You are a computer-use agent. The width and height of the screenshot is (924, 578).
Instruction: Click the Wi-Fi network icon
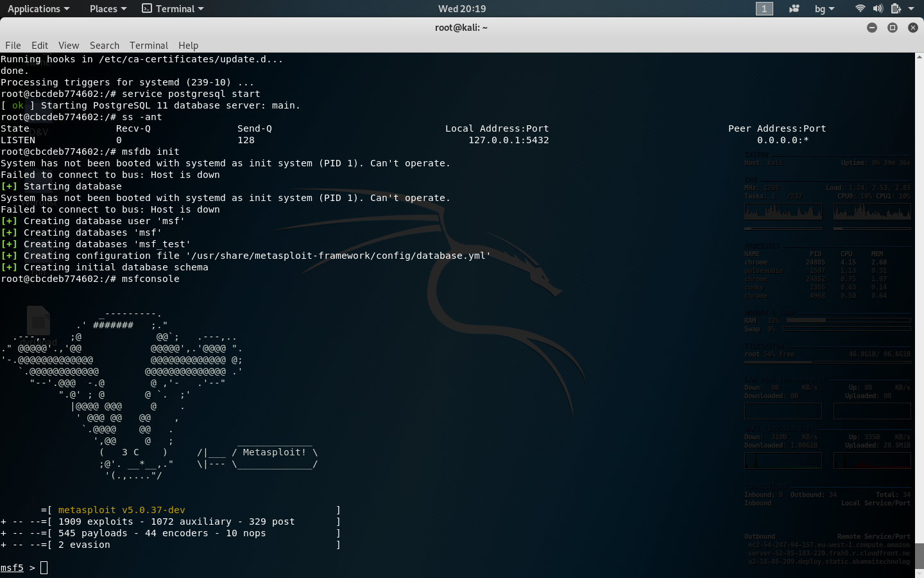pos(860,9)
